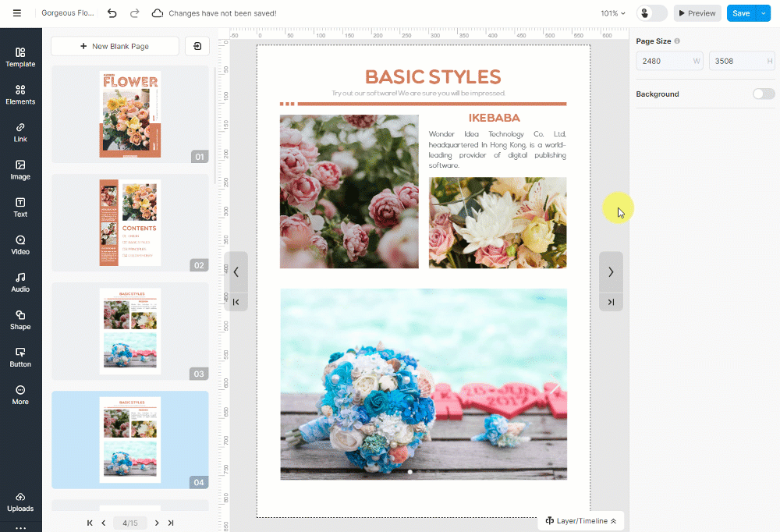The image size is (780, 532).
Task: Select page 04 highlighted thumbnail
Action: [129, 439]
